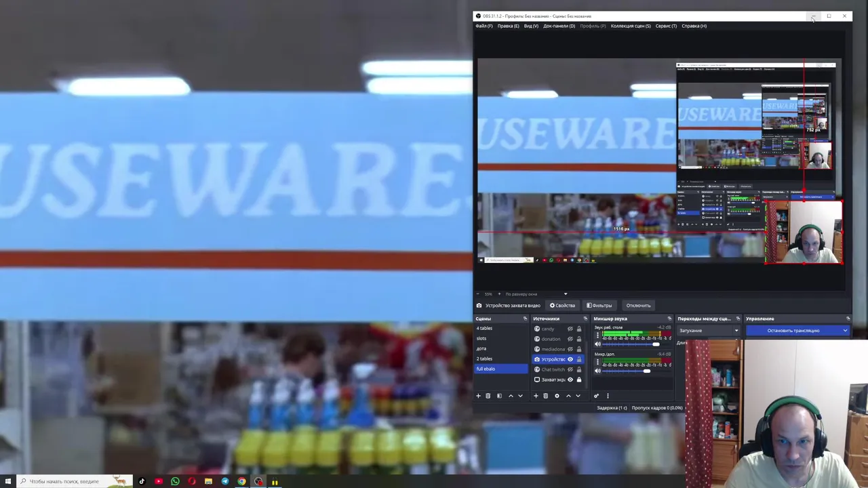Screen dimensions: 868x488
Task: Zoom out preview with the minus icon
Action: pos(477,294)
